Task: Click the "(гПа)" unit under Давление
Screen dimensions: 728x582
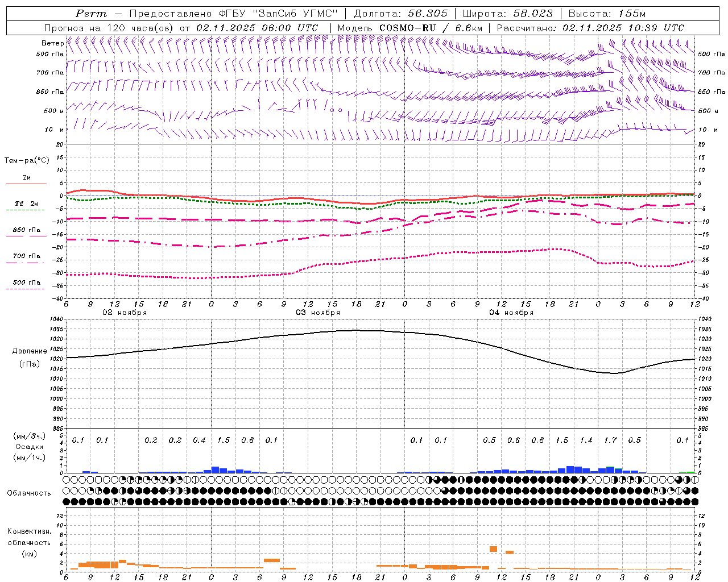Action: click(x=30, y=364)
